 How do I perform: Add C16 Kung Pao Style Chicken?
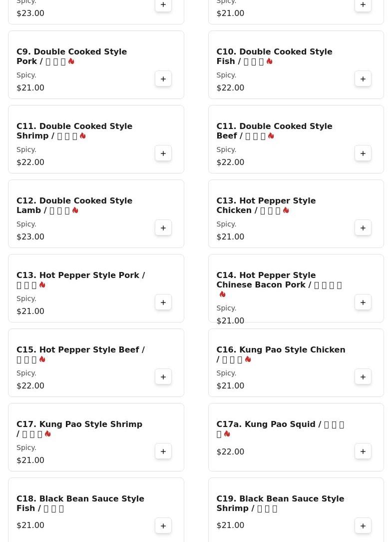pos(363,377)
